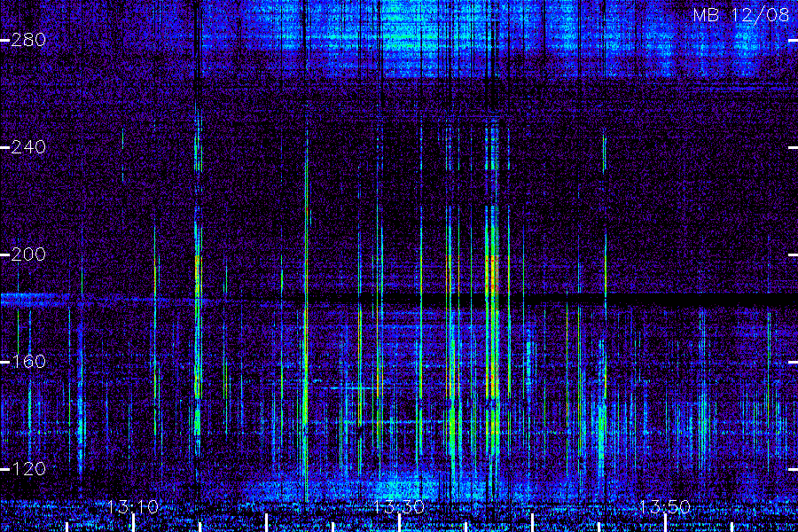Click the 240 frequency axis label
The height and width of the screenshot is (532, 798).
[x=28, y=147]
